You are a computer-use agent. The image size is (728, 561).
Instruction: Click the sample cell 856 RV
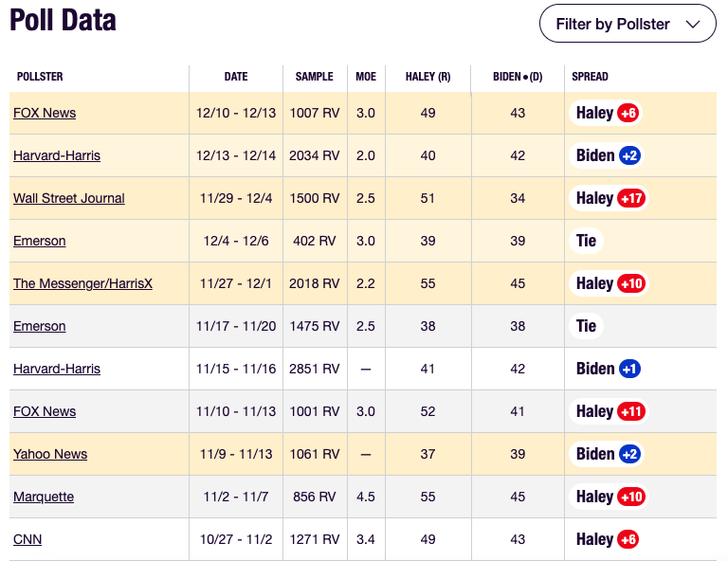pyautogui.click(x=315, y=497)
